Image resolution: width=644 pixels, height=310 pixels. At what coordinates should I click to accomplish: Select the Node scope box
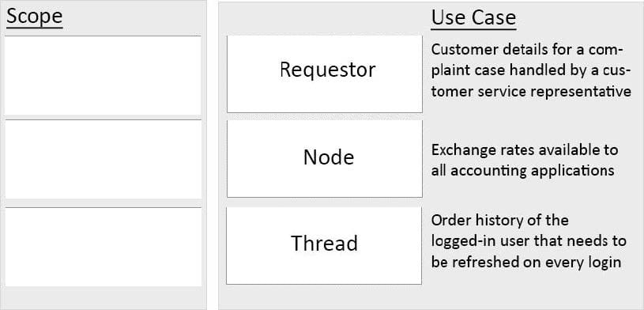tap(325, 159)
